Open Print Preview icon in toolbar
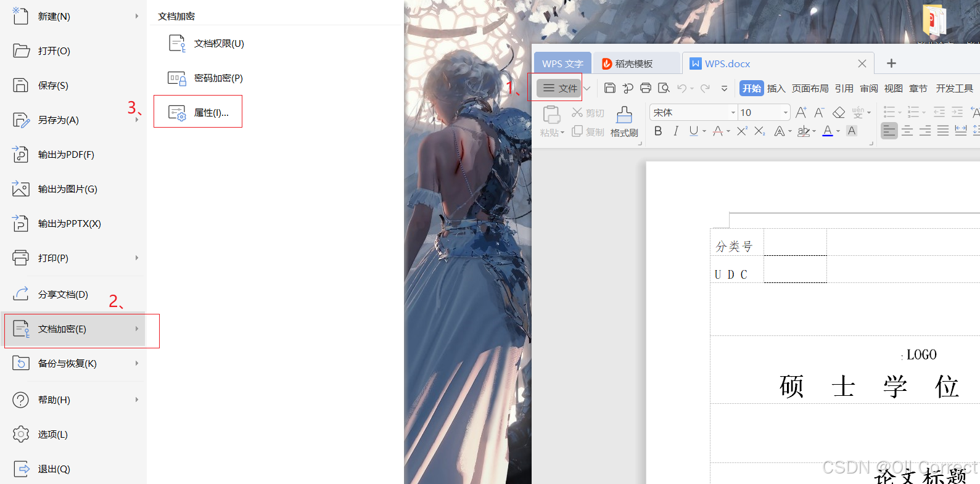This screenshot has height=484, width=980. coord(664,88)
